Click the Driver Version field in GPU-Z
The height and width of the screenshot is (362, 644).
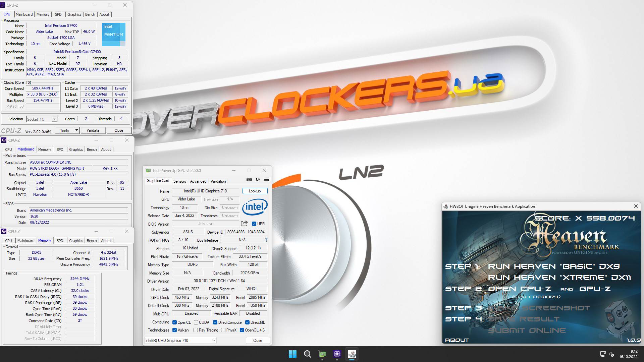tap(219, 281)
